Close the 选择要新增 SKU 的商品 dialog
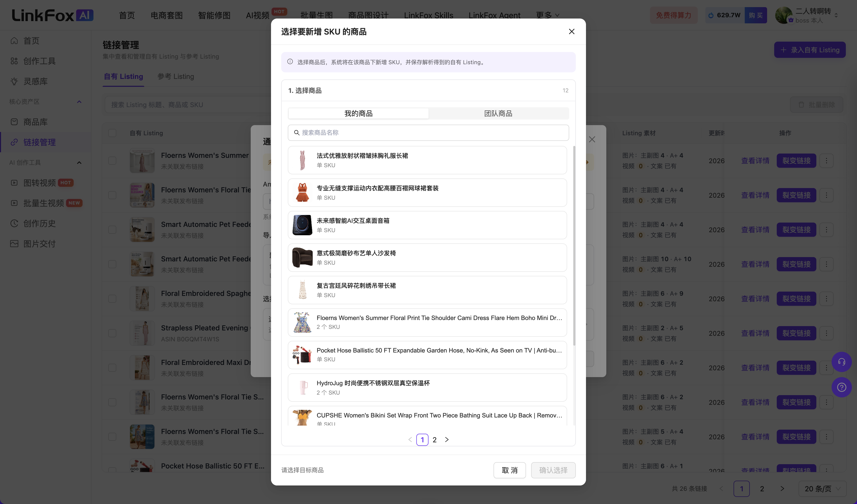The width and height of the screenshot is (857, 504). pos(571,32)
